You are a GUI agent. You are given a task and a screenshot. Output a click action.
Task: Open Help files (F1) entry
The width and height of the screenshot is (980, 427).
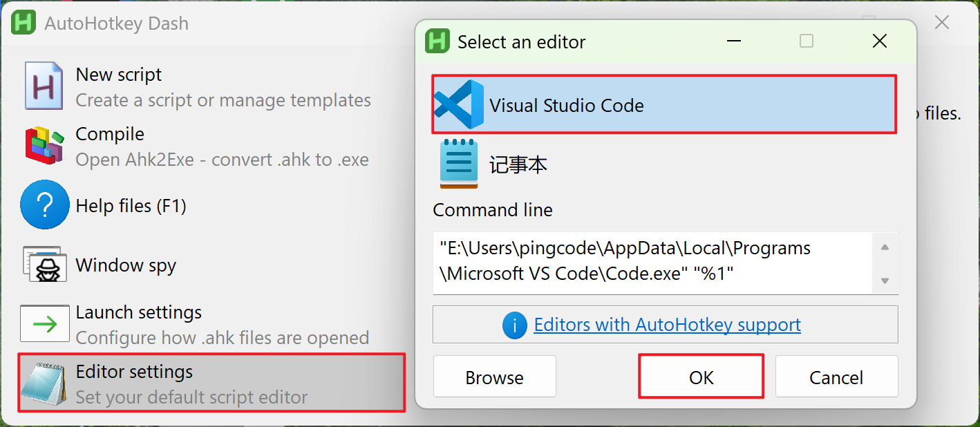[211, 205]
